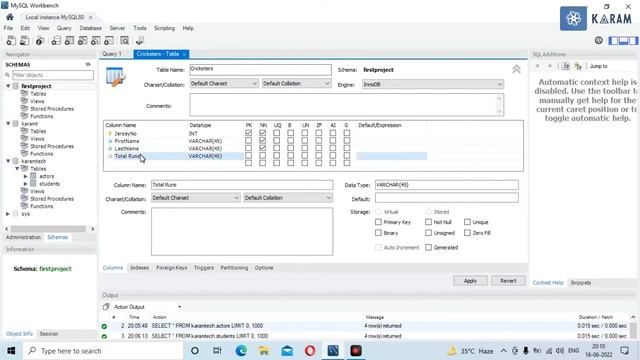
Task: Open Mail app from taskbar
Action: (287, 351)
